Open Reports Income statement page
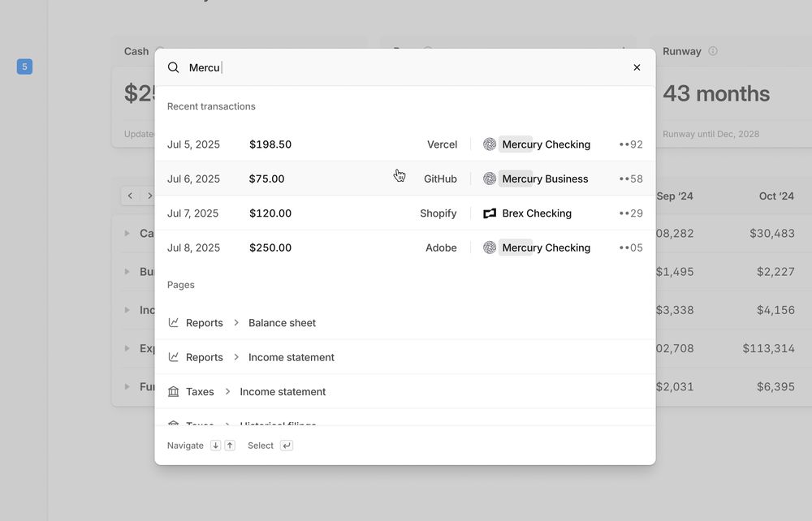The image size is (812, 521). point(405,357)
